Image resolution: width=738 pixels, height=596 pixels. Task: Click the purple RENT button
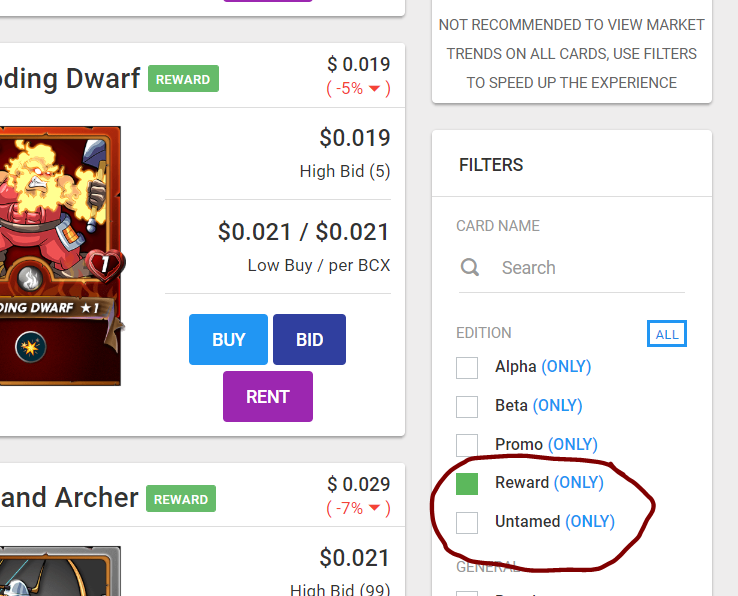(268, 396)
